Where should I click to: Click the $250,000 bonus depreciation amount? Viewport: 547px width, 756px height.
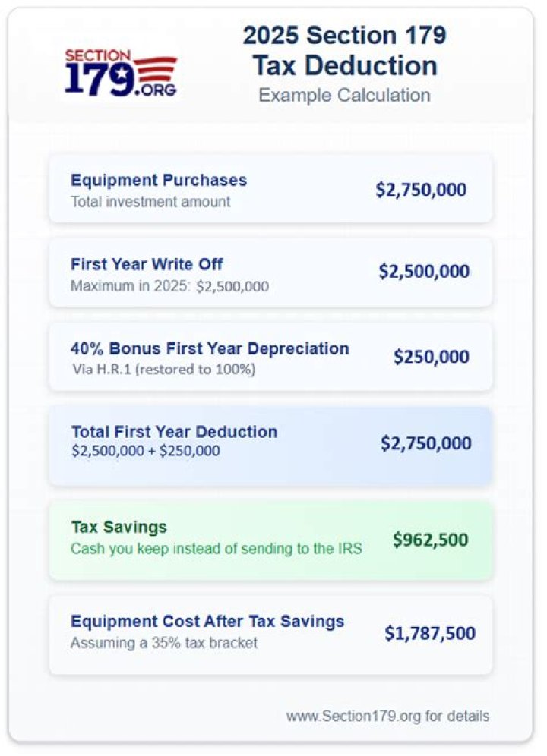click(431, 357)
